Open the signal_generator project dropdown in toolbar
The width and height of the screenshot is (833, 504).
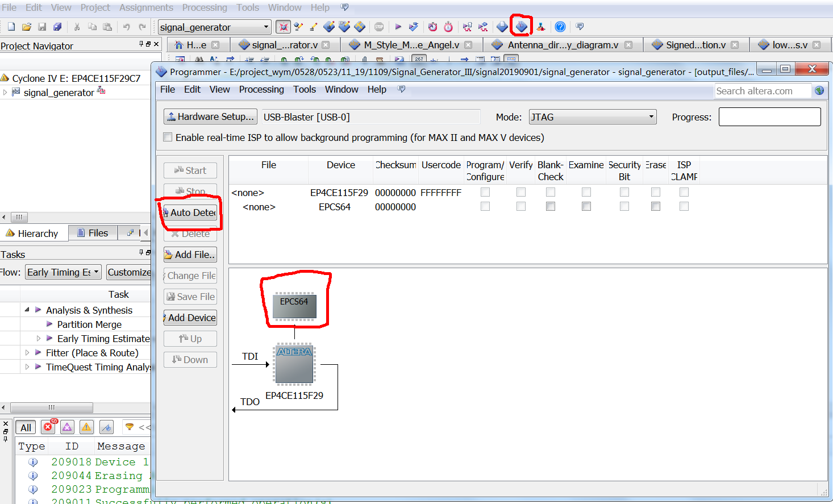(214, 27)
